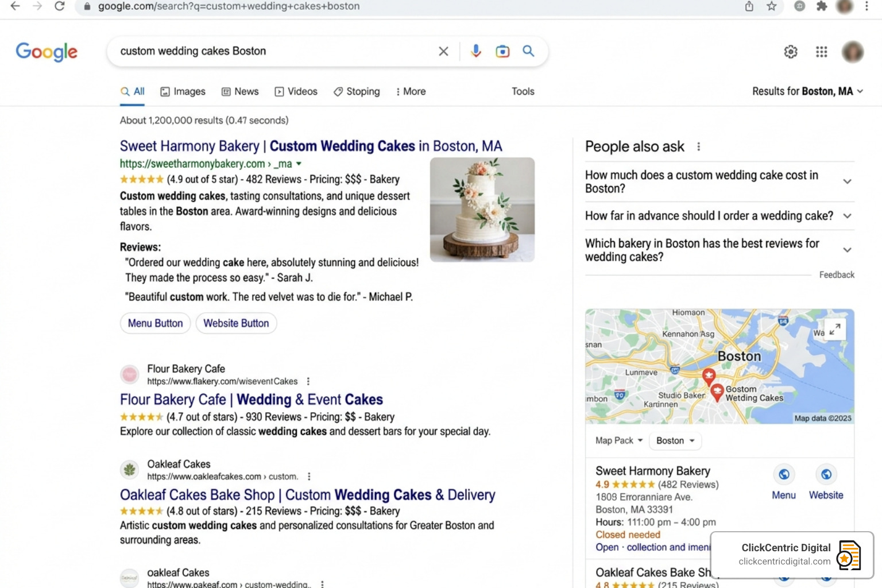Click the ClickCentric Digital certificate icon
The width and height of the screenshot is (882, 588).
point(849,555)
